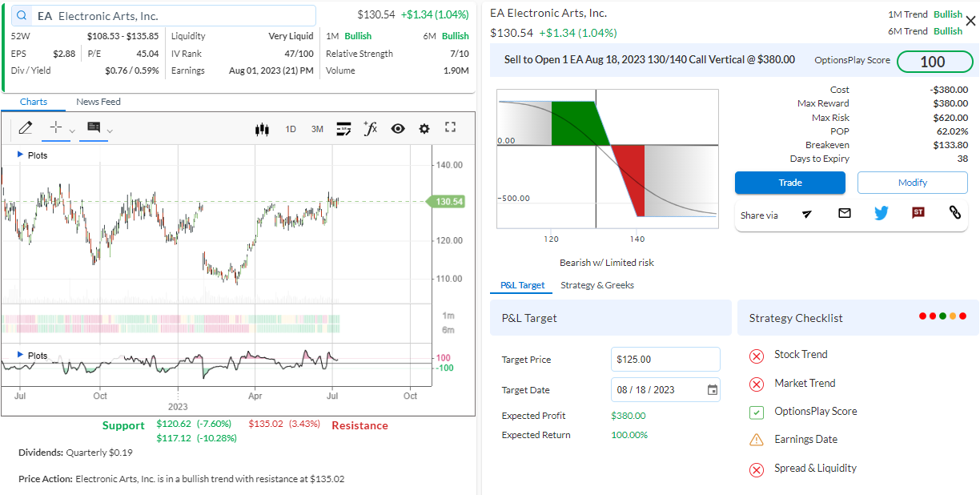Screen dimensions: 980x495
Task: Expand the lower Plots indicator triangle
Action: 20,354
